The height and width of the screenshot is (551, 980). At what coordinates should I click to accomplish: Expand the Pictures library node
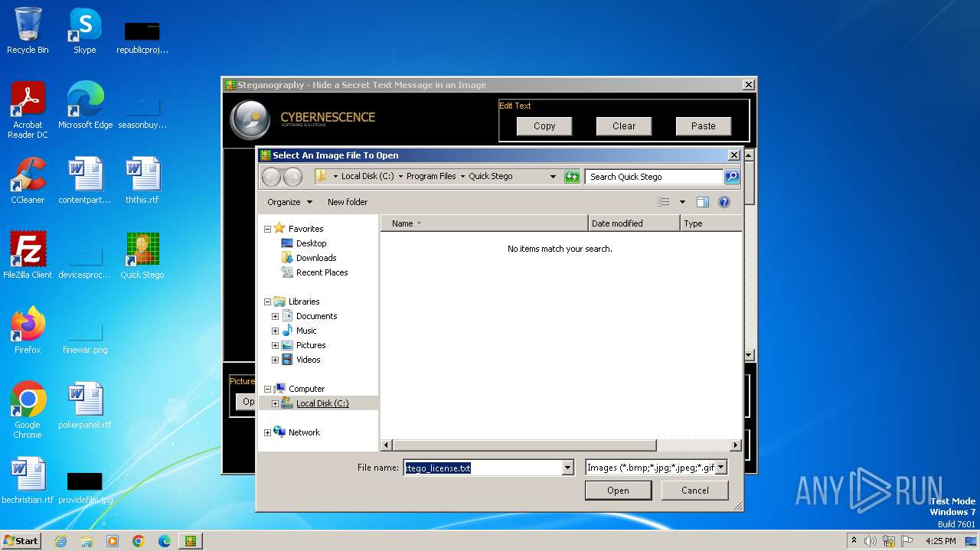(x=275, y=345)
